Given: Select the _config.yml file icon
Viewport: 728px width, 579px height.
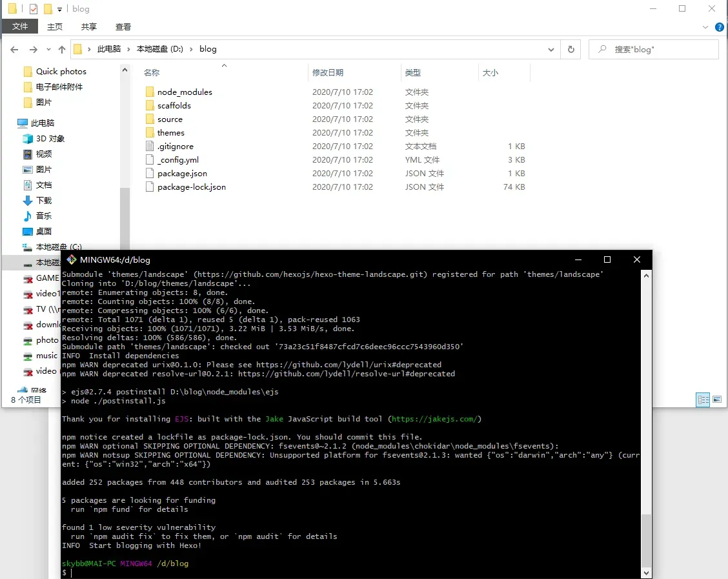Looking at the screenshot, I should tap(150, 159).
